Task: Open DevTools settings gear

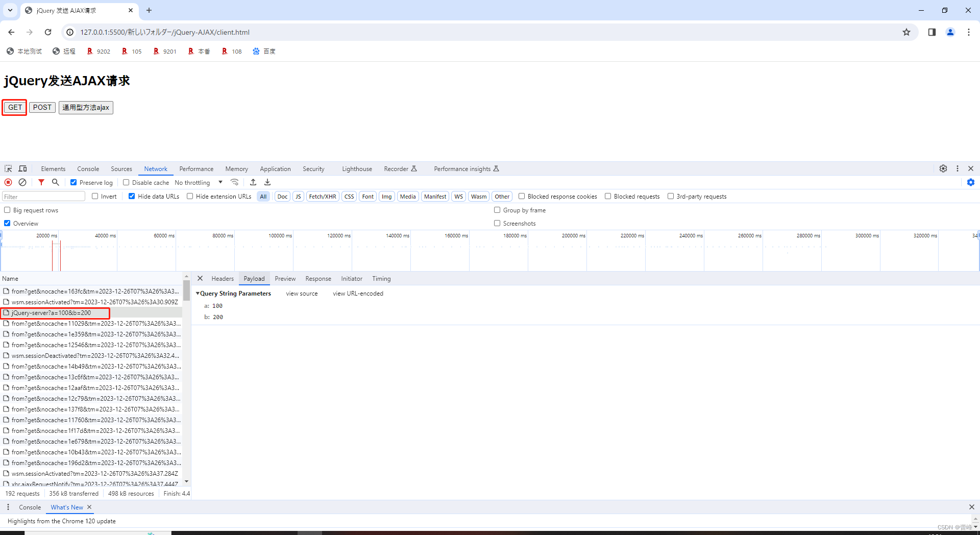Action: pyautogui.click(x=943, y=168)
